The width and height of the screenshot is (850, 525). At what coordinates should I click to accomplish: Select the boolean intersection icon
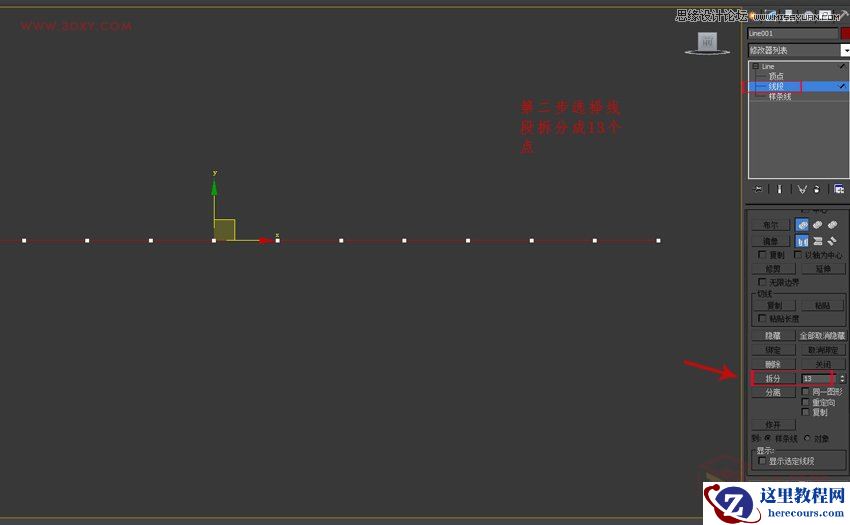[832, 225]
